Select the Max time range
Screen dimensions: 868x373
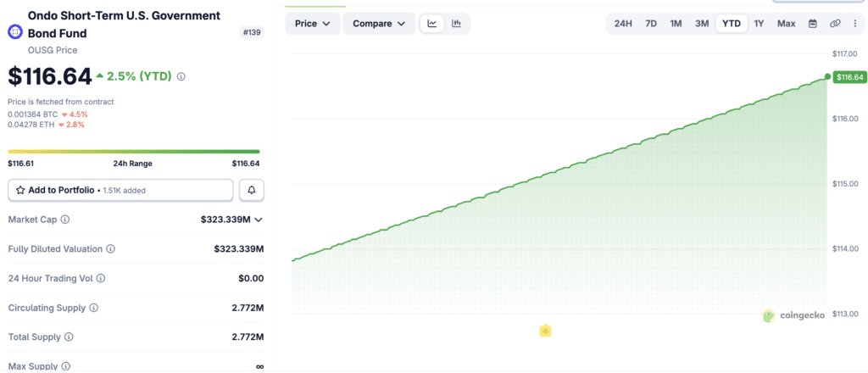(786, 23)
